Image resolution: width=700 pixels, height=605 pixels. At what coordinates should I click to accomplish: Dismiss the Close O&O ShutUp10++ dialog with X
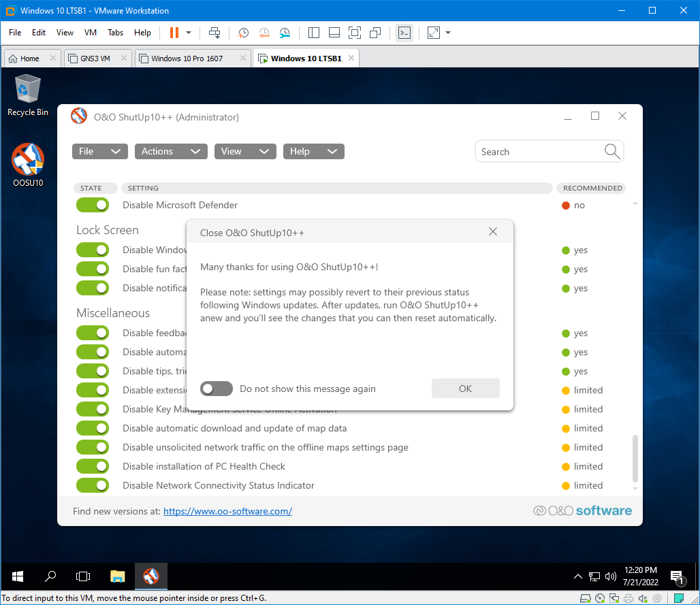tap(493, 231)
